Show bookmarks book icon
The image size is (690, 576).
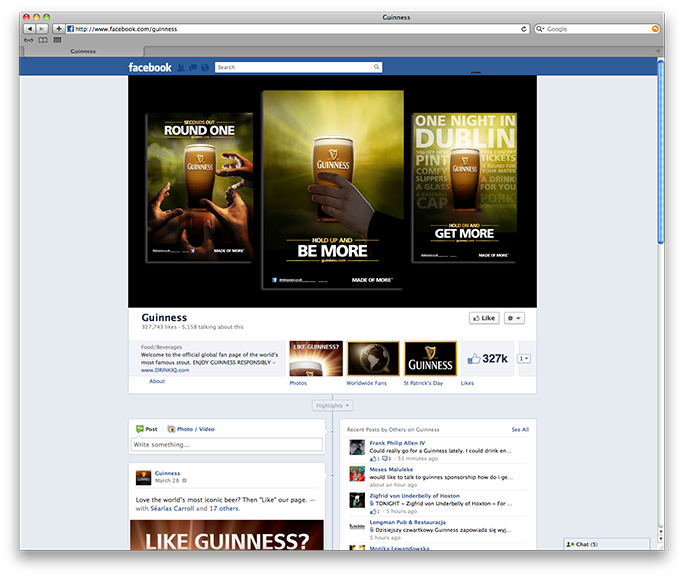(x=43, y=40)
